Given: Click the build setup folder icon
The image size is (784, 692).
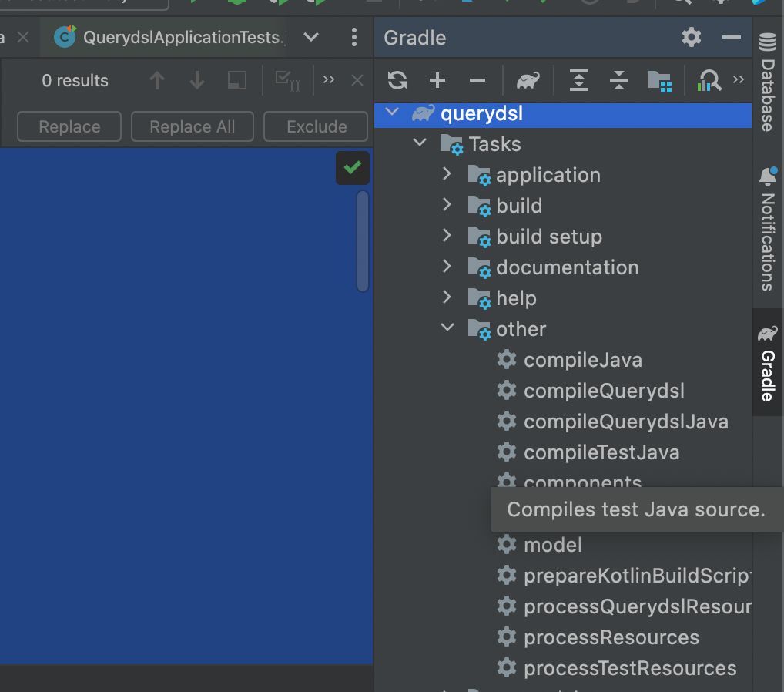Looking at the screenshot, I should (480, 237).
